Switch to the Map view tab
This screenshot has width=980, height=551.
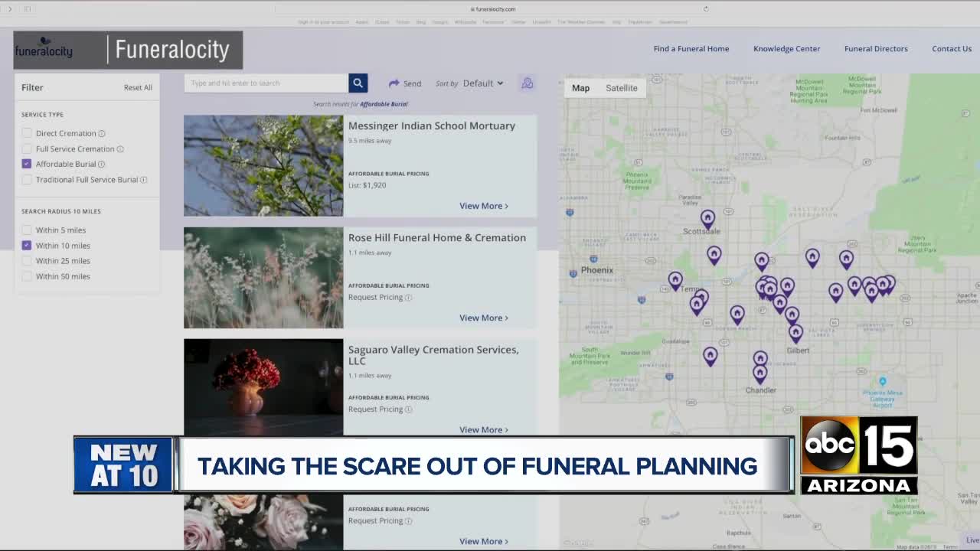tap(580, 88)
